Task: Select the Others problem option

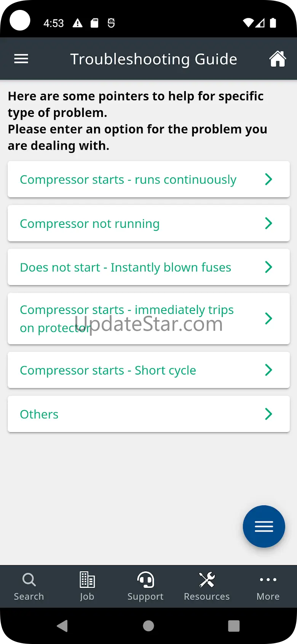Action: click(39, 414)
